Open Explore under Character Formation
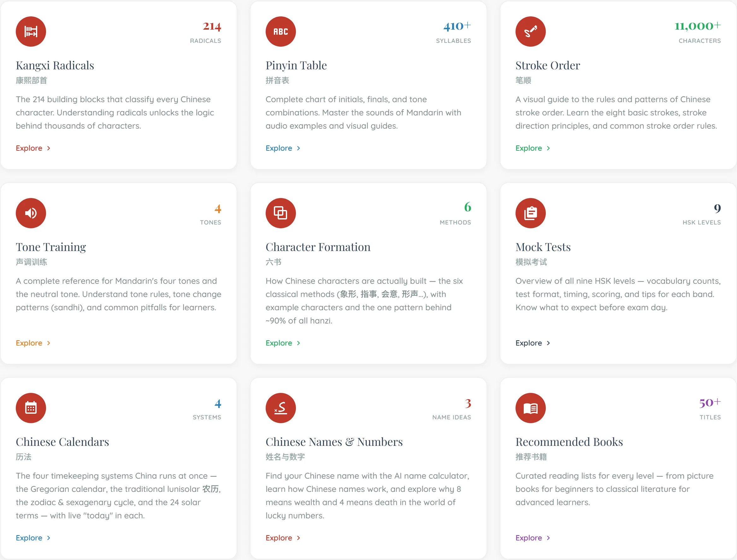Viewport: 737px width, 560px height. click(283, 343)
